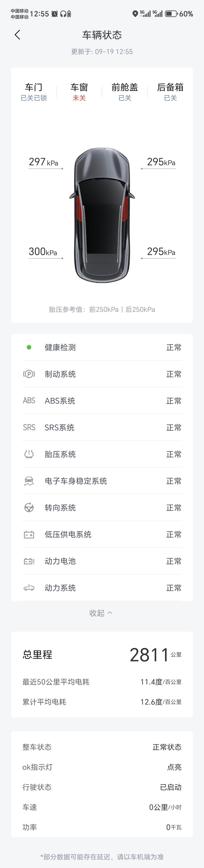Tap the 总里程 total mileage row
This screenshot has width=204, height=868.
click(102, 655)
